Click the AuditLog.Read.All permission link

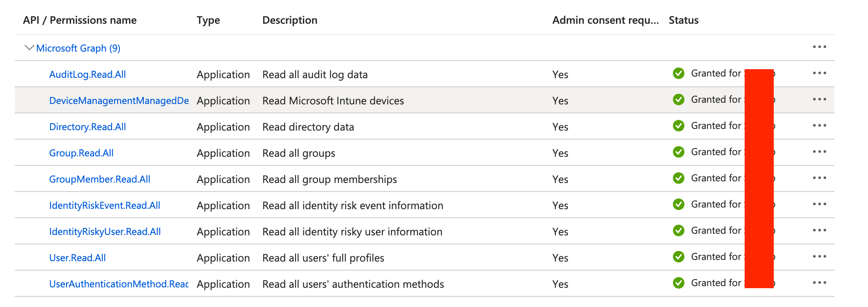coord(87,74)
